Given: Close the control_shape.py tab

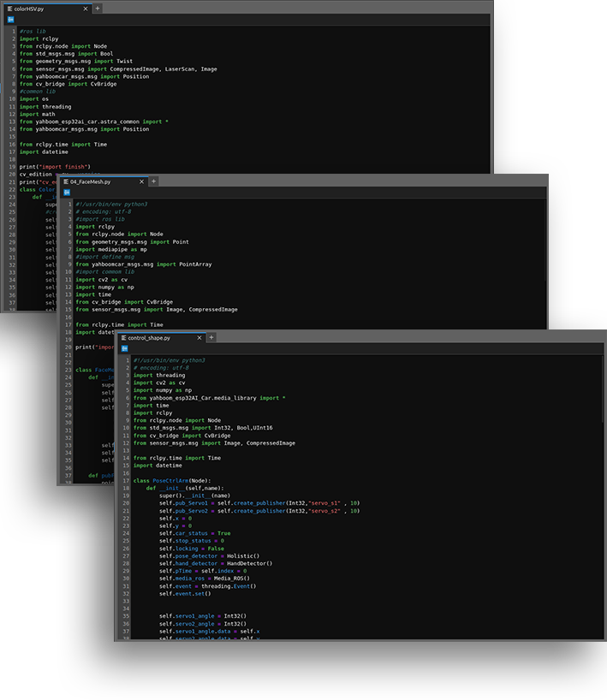Looking at the screenshot, I should pyautogui.click(x=199, y=338).
